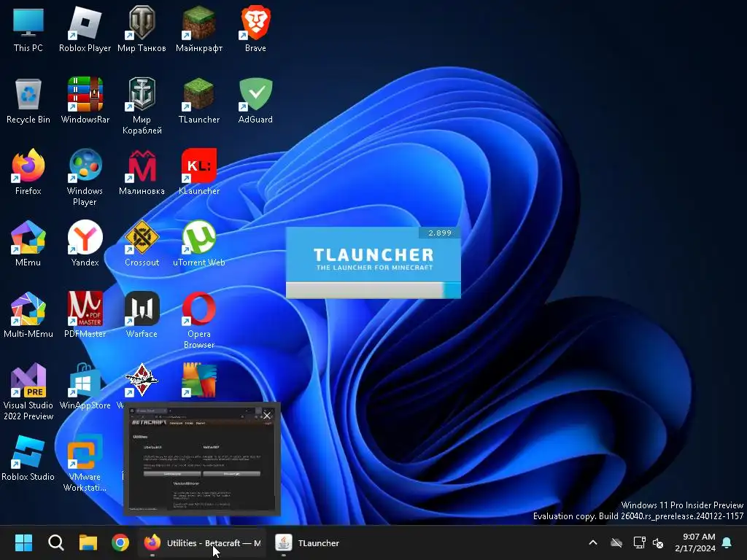Click the TLauncher splash loading bar

coord(373,290)
